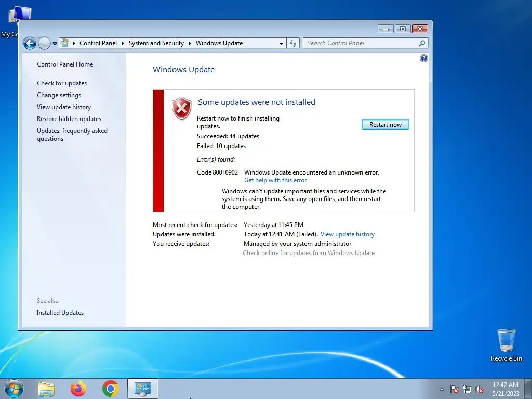This screenshot has height=399, width=532.
Task: Open the Windows Start orb
Action: [x=14, y=389]
